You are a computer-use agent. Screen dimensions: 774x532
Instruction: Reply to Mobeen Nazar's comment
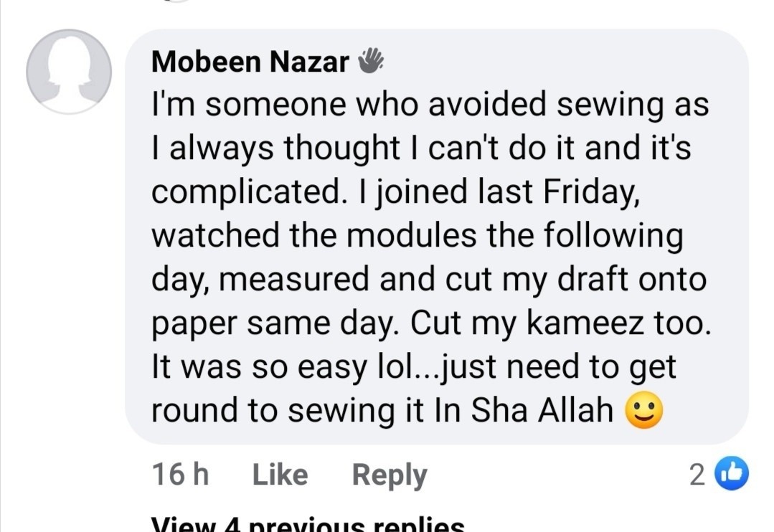[389, 475]
